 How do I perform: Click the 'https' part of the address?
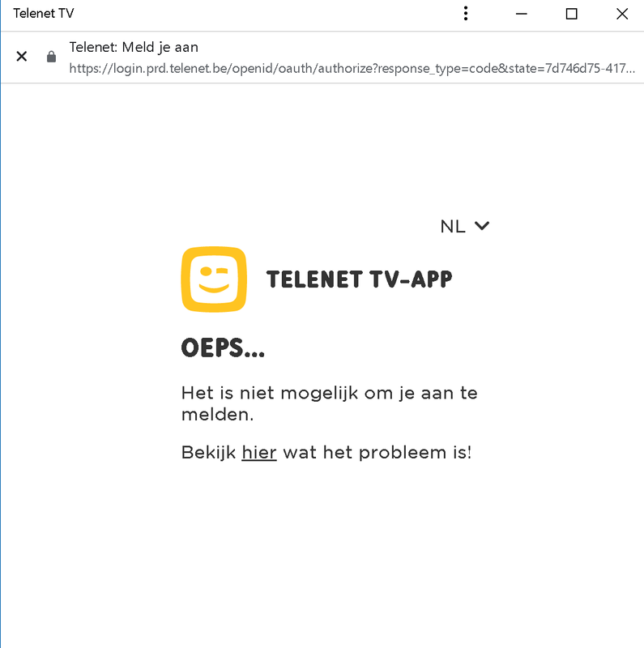point(85,69)
